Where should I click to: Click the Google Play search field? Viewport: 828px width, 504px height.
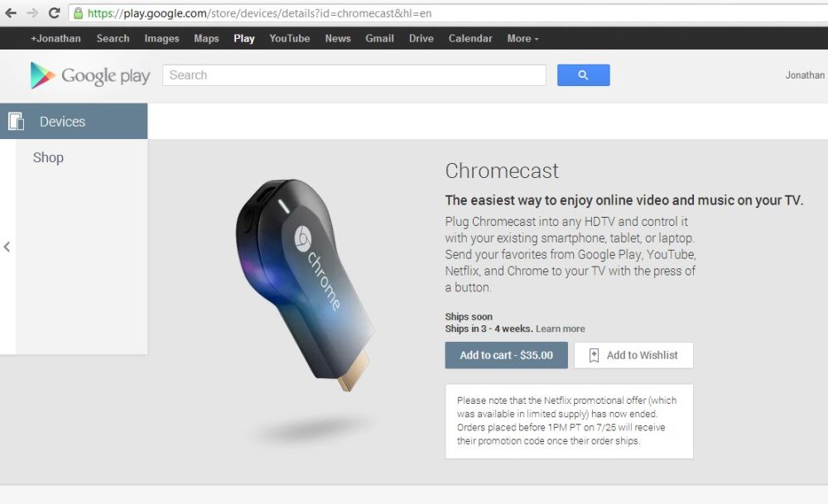pos(354,75)
